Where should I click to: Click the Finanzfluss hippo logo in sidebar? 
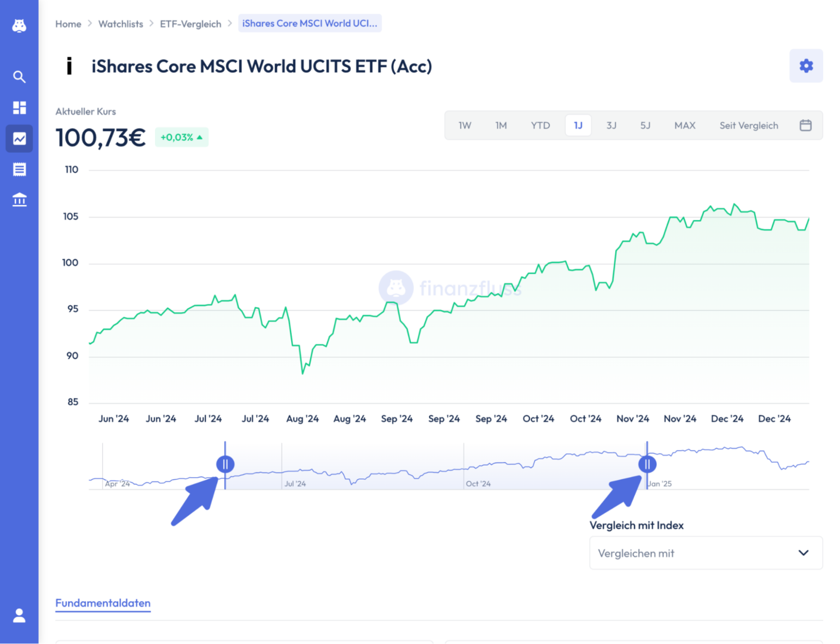pos(19,26)
